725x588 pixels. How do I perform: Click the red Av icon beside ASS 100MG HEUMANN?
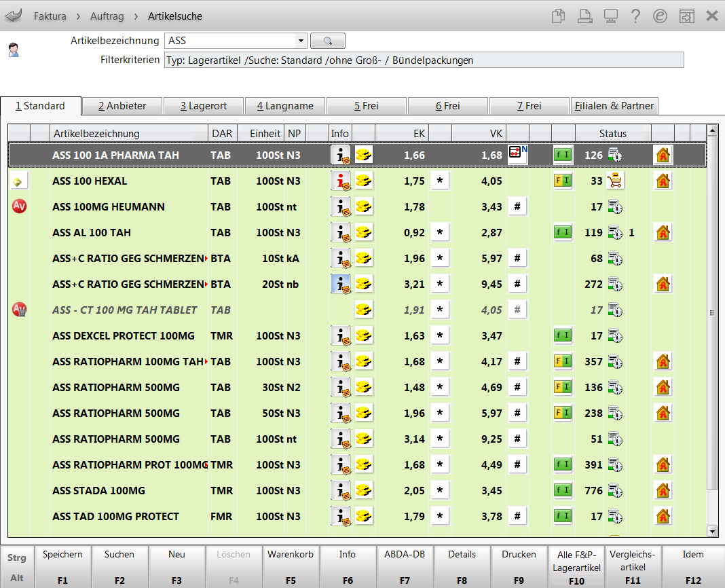(19, 206)
